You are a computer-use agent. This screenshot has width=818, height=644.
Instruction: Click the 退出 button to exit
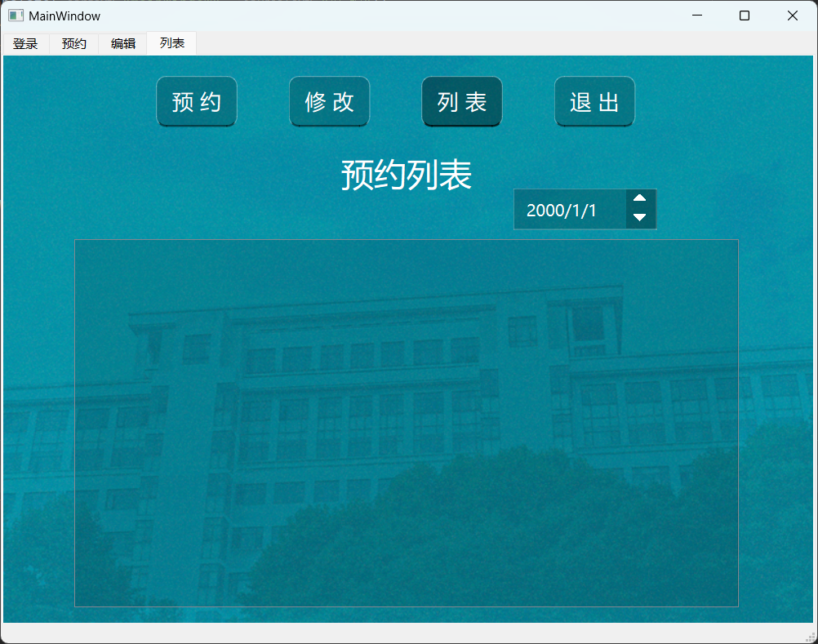(x=594, y=102)
